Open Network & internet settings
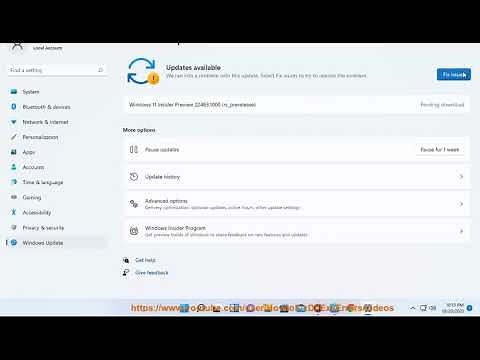The image size is (480, 360). click(x=45, y=122)
